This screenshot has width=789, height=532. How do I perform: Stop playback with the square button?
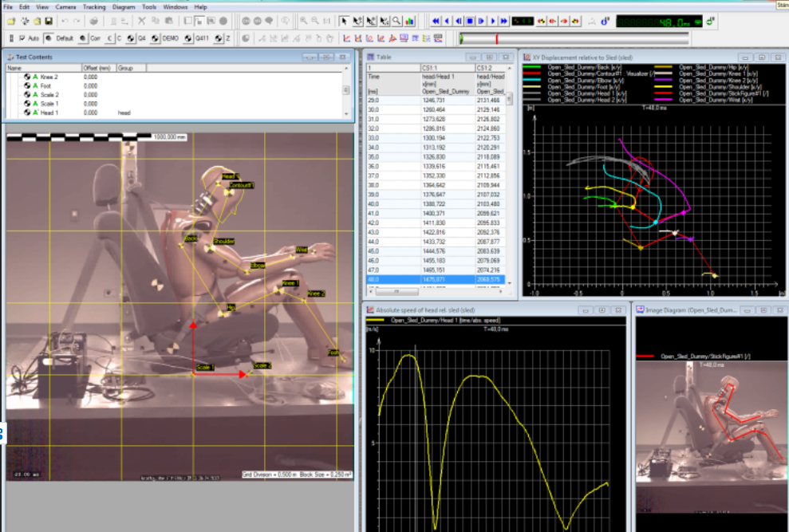pos(470,22)
